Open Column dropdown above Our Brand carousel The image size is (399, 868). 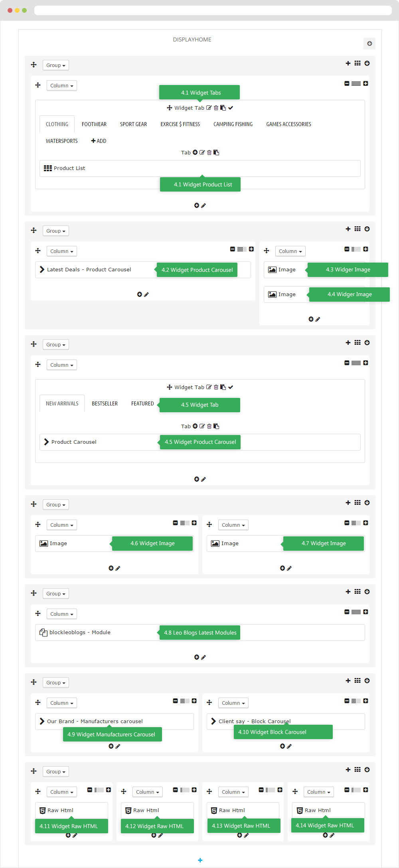[61, 703]
